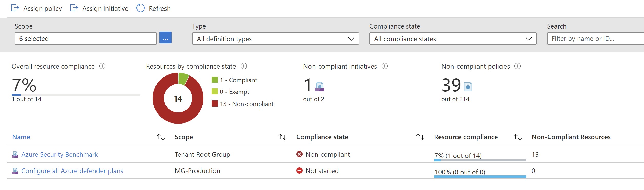Click the Azure Security Benchmark row icon
644x190 pixels.
pos(15,155)
